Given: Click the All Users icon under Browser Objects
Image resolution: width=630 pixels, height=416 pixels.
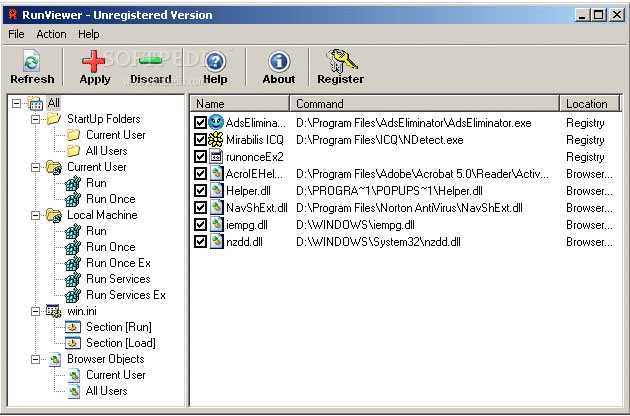Looking at the screenshot, I should (74, 391).
